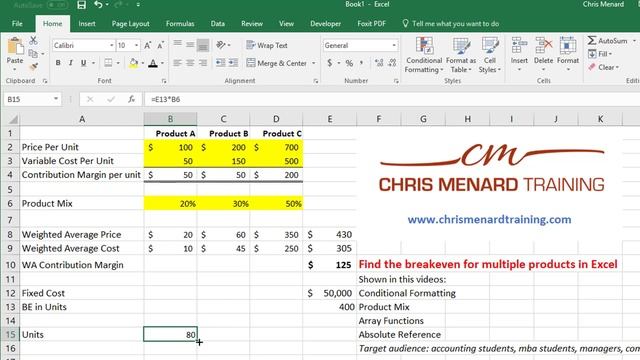Switch to the Developer tab
Viewport: 640px width, 360px height.
pyautogui.click(x=325, y=24)
